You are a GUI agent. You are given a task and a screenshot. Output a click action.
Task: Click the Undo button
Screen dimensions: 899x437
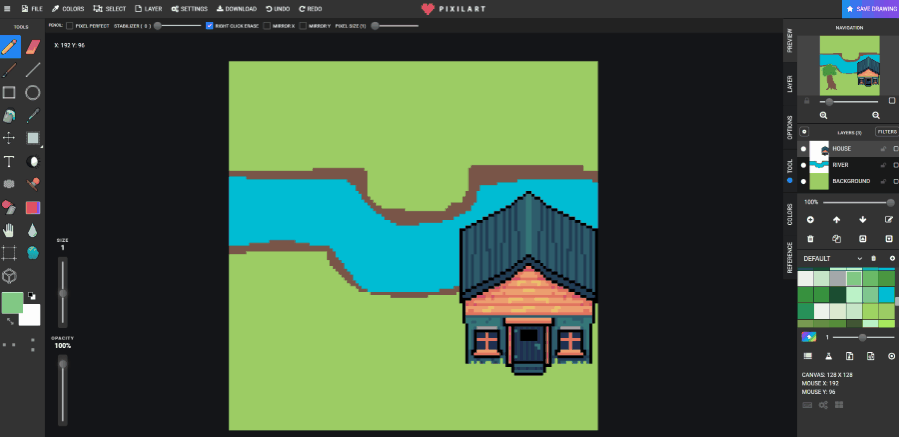click(277, 9)
